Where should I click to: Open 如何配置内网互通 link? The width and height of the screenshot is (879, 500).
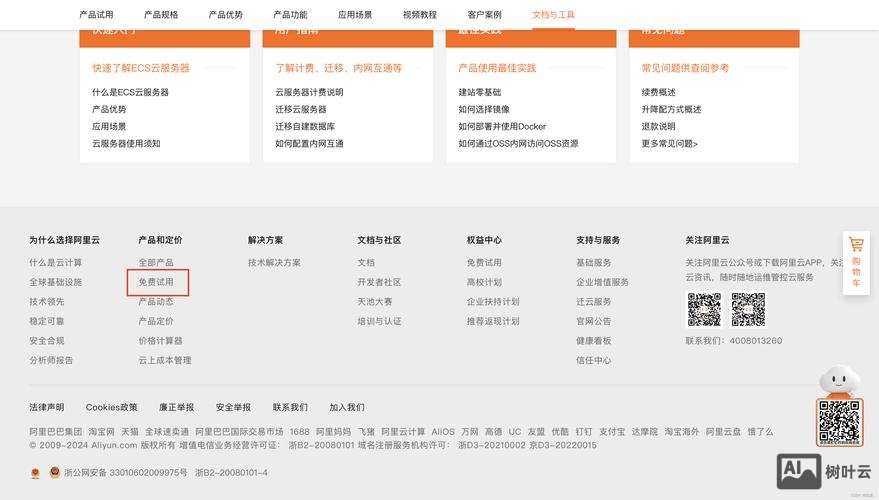pos(309,143)
